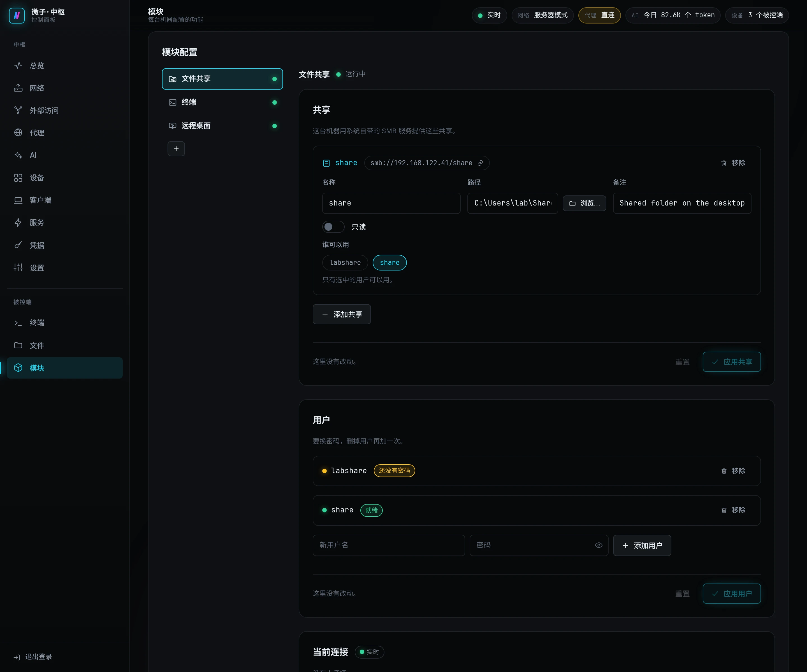Remove the share entry via 移除
The image size is (807, 672).
[733, 163]
